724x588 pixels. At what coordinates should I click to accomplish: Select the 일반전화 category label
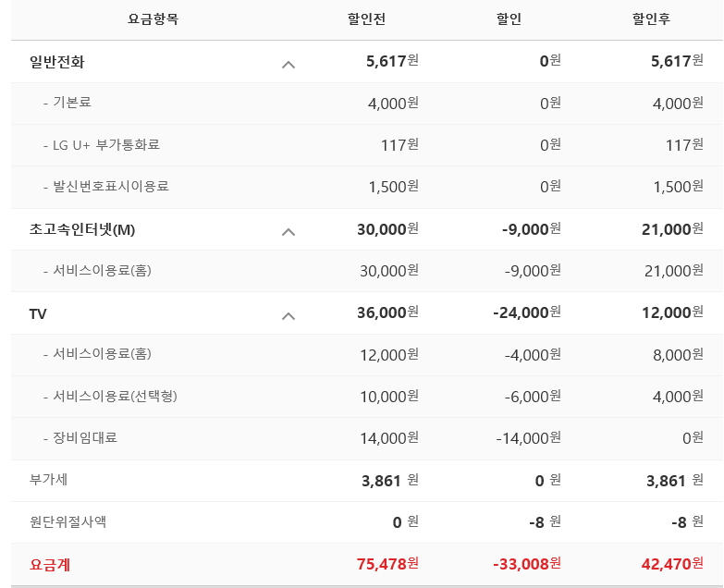click(57, 62)
